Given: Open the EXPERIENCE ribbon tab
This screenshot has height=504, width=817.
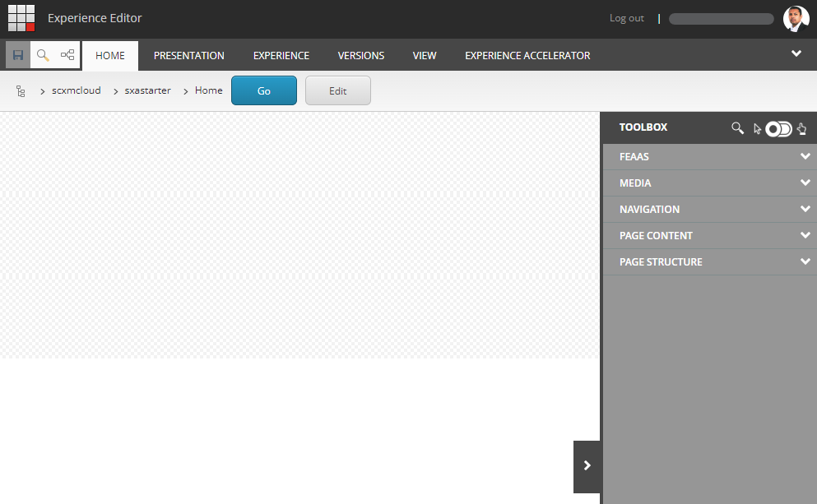Looking at the screenshot, I should pyautogui.click(x=281, y=56).
